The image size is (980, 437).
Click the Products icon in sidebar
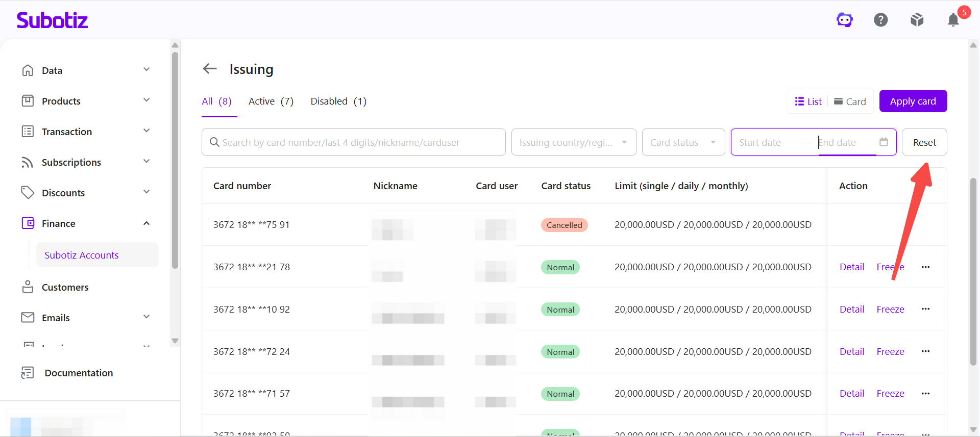tap(28, 101)
